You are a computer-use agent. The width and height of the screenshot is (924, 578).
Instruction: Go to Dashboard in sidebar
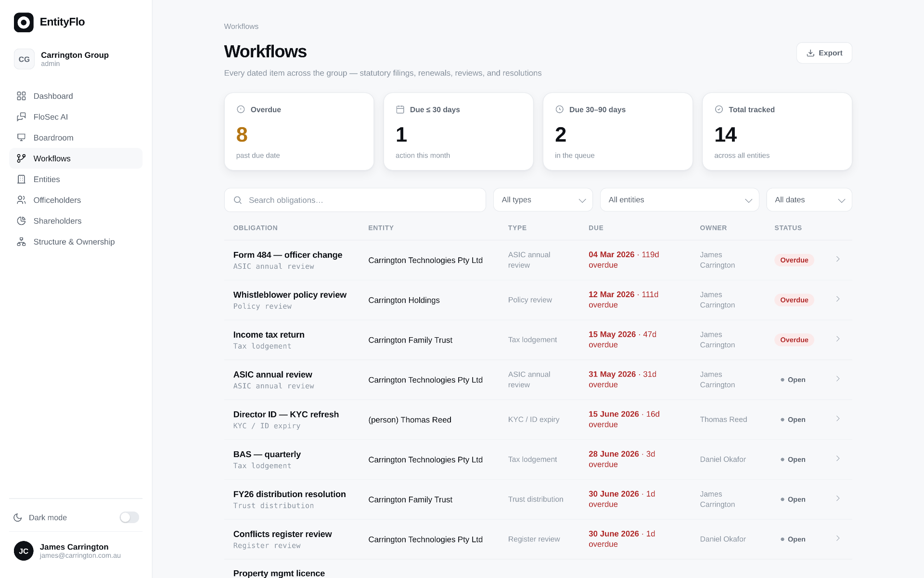[76, 96]
